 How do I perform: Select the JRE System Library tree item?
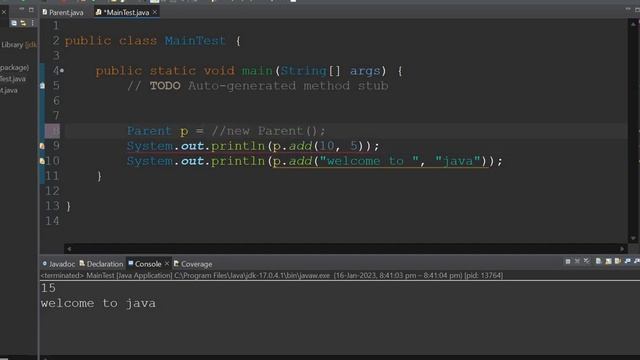click(18, 45)
